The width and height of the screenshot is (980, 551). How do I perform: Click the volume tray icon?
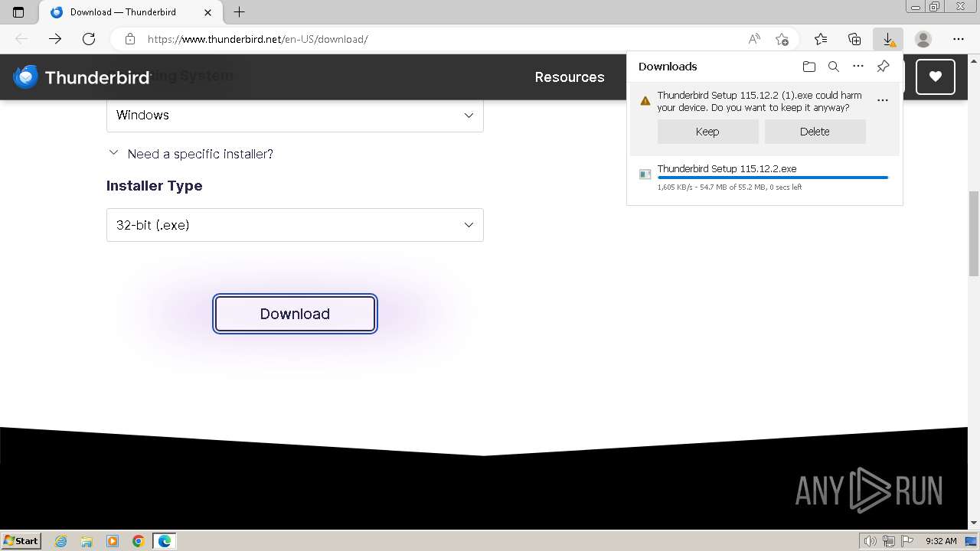[x=871, y=541]
